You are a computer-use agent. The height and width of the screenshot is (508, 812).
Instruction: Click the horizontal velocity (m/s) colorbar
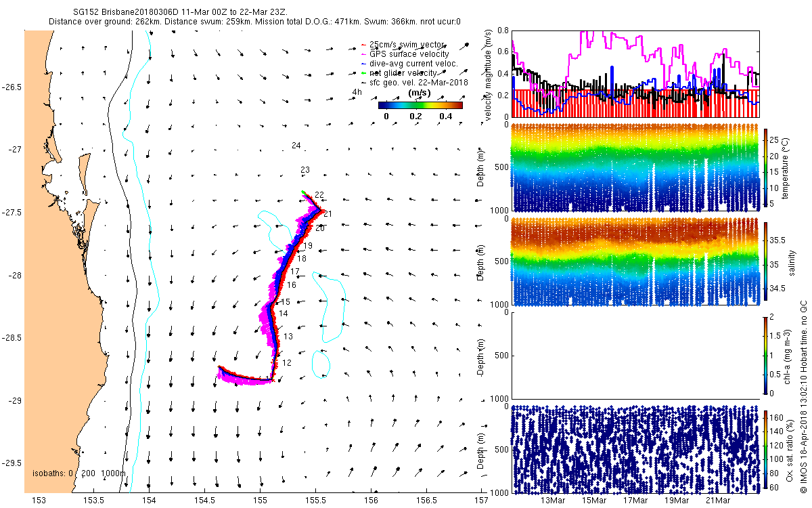(420, 105)
